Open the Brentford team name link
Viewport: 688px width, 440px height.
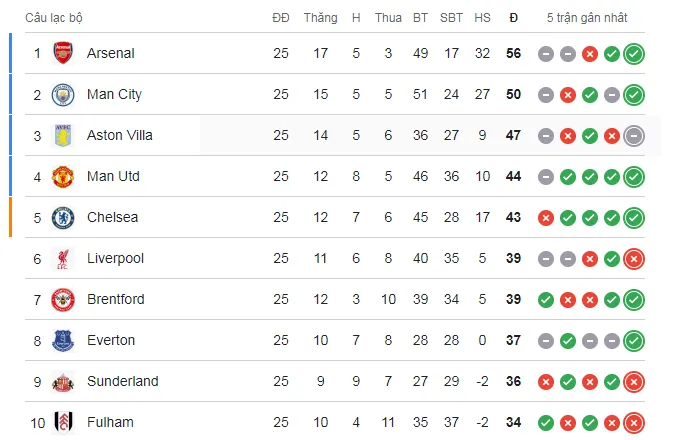115,299
